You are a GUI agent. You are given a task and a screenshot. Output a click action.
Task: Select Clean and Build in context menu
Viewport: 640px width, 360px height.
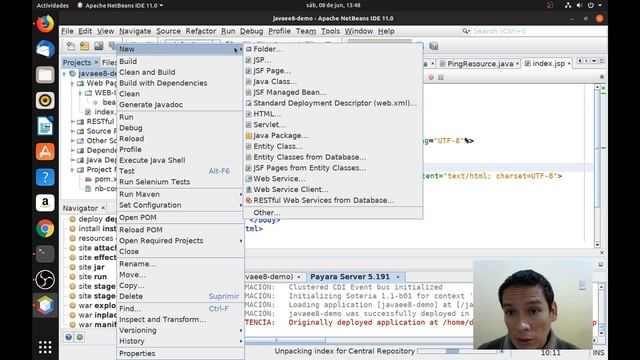pyautogui.click(x=180, y=72)
